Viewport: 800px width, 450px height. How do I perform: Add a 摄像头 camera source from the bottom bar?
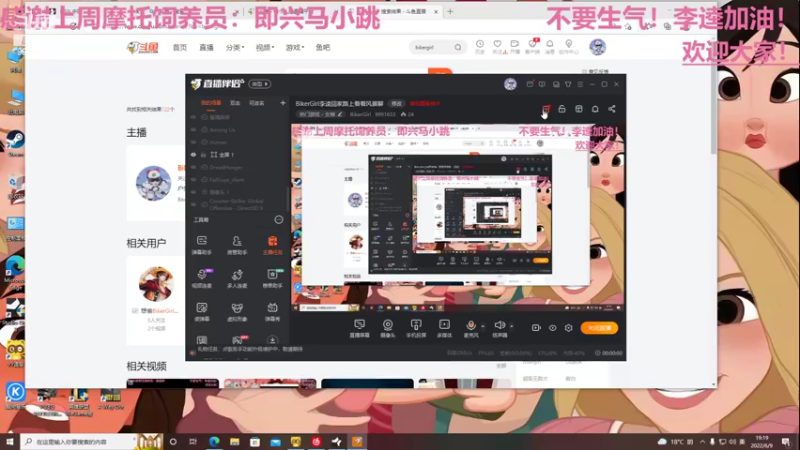(x=388, y=328)
